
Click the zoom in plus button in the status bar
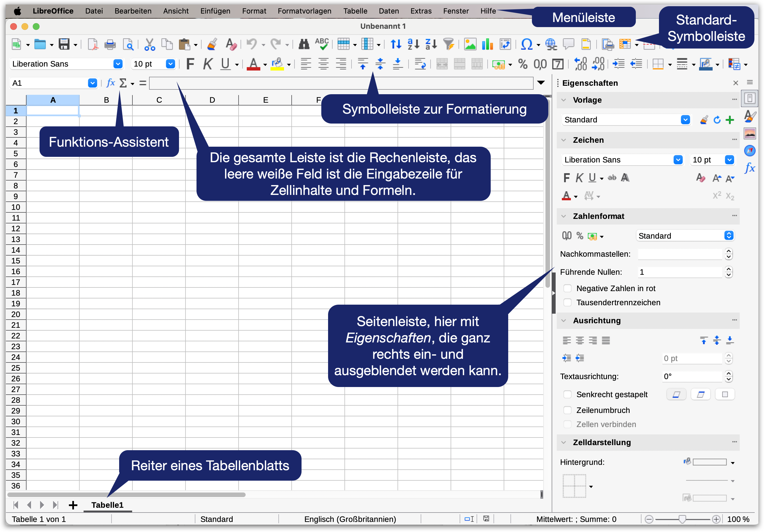pyautogui.click(x=716, y=519)
